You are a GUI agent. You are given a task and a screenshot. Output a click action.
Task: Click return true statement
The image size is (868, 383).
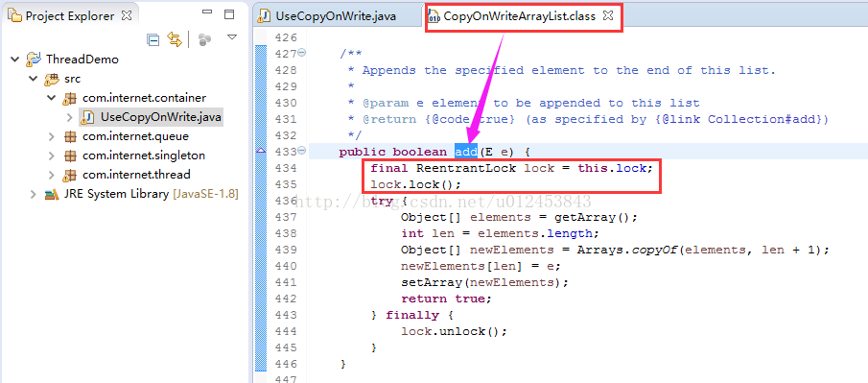446,299
